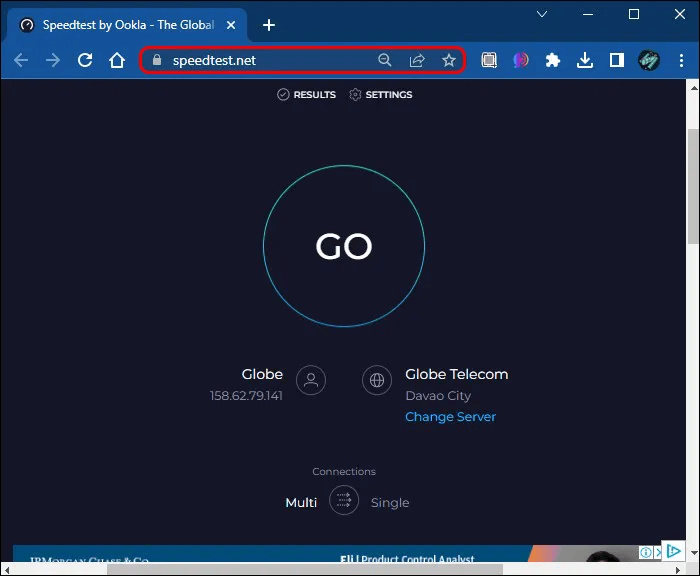Screen dimensions: 700x576
Task: Open the Change Server link
Action: (x=450, y=417)
